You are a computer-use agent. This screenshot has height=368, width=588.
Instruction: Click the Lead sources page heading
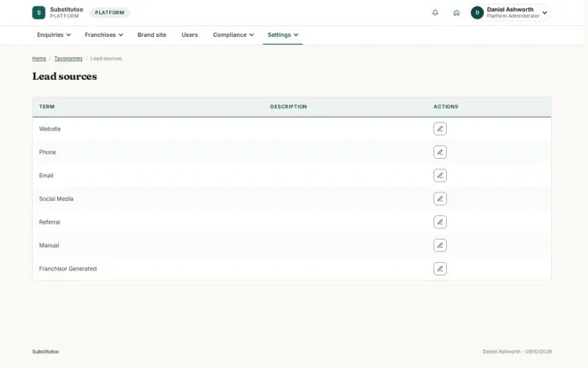[x=65, y=76]
